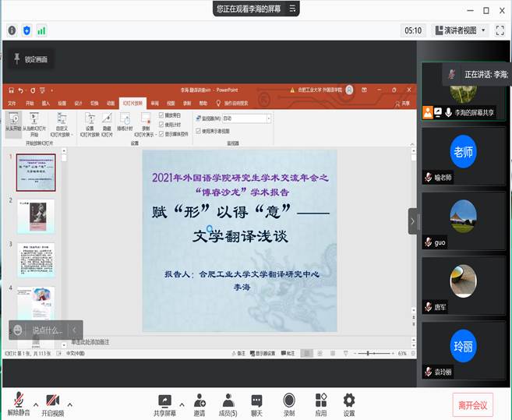
Task: Open the 演讲者视图 view dropdown
Action: pos(460,30)
